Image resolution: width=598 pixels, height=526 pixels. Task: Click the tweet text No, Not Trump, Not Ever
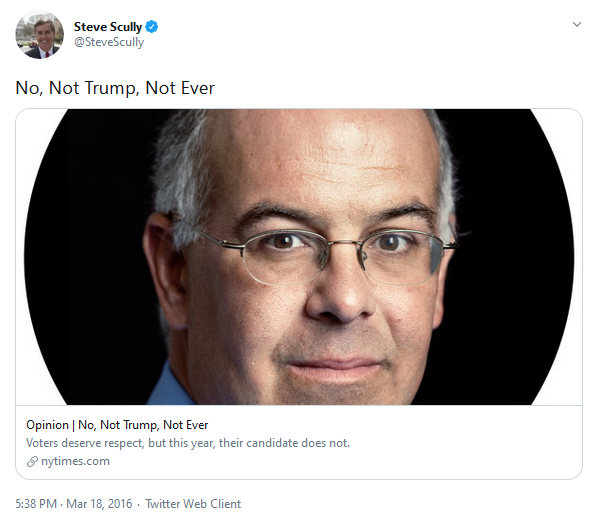coord(115,88)
